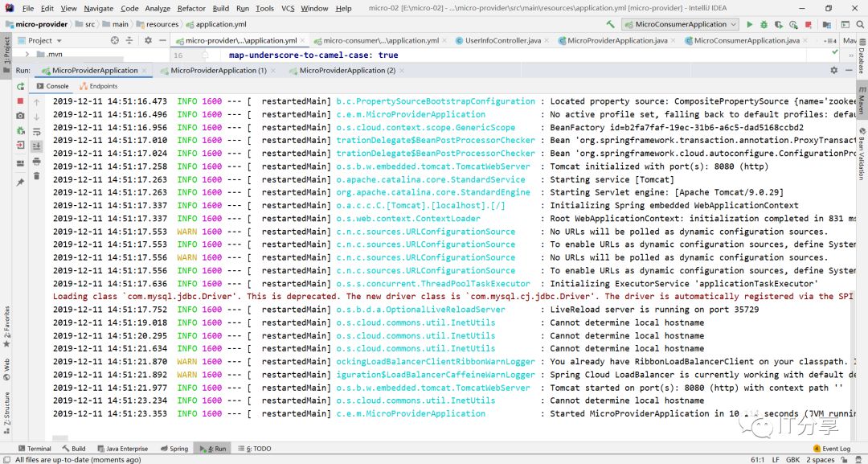This screenshot has height=464, width=868.
Task: Open 2 spaces indent selector
Action: (820, 459)
